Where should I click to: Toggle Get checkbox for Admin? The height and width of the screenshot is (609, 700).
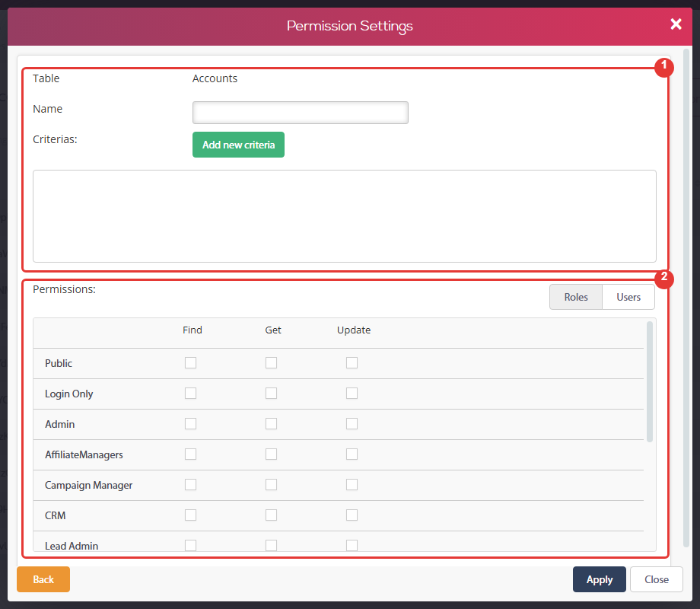point(271,423)
